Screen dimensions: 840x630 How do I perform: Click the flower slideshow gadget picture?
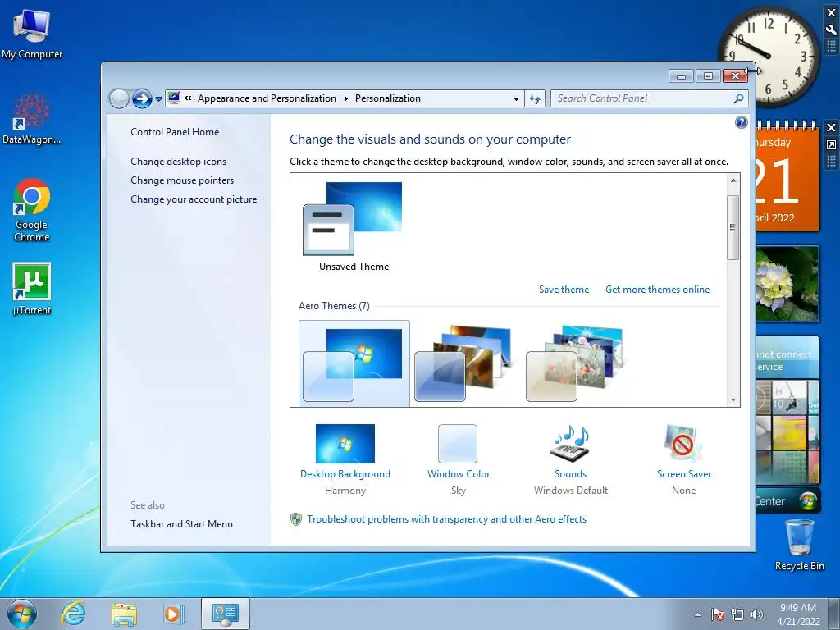pyautogui.click(x=787, y=284)
